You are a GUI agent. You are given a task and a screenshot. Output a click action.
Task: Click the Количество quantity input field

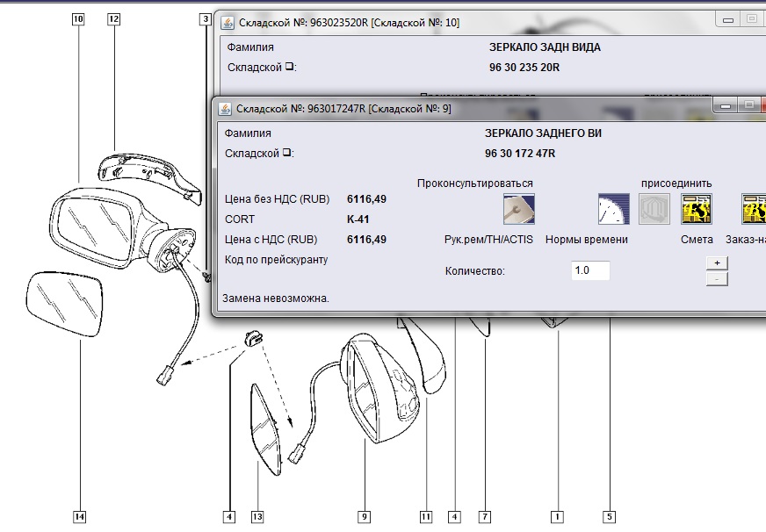pyautogui.click(x=589, y=270)
